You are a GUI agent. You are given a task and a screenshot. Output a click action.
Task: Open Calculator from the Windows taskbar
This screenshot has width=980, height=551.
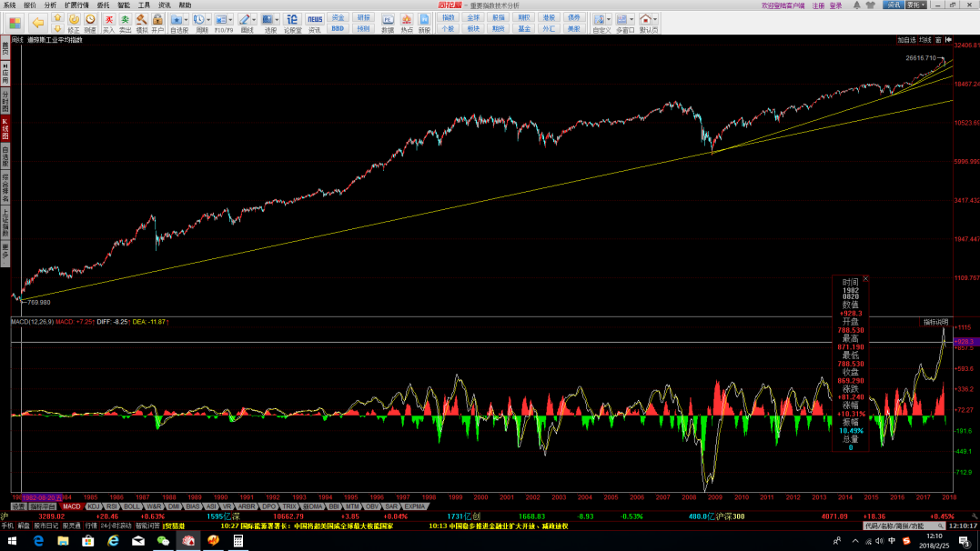[238, 540]
